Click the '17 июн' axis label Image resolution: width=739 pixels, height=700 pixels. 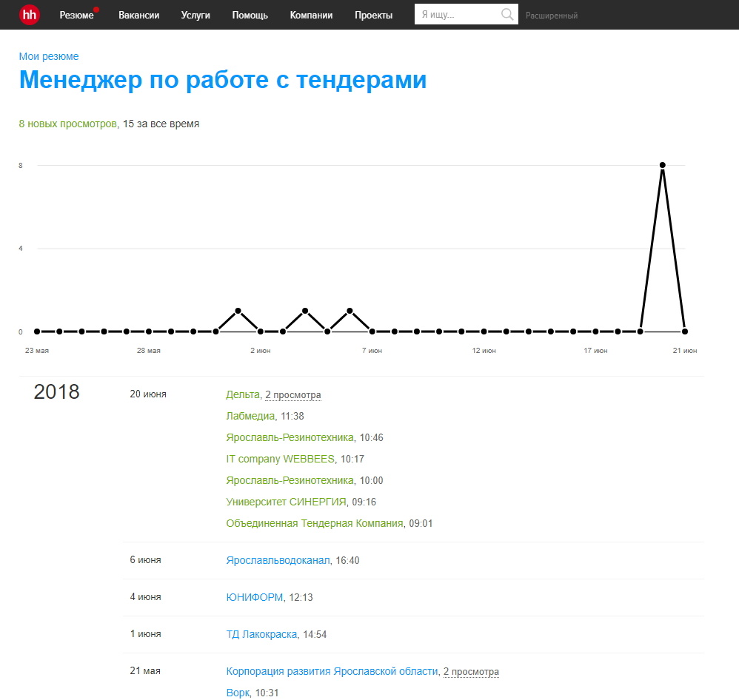[596, 351]
